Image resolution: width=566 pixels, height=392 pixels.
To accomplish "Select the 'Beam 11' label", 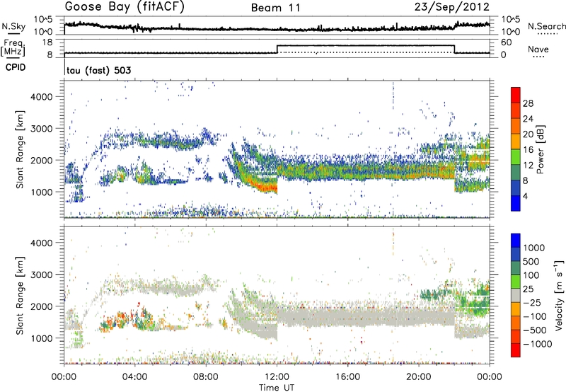I will pyautogui.click(x=275, y=8).
